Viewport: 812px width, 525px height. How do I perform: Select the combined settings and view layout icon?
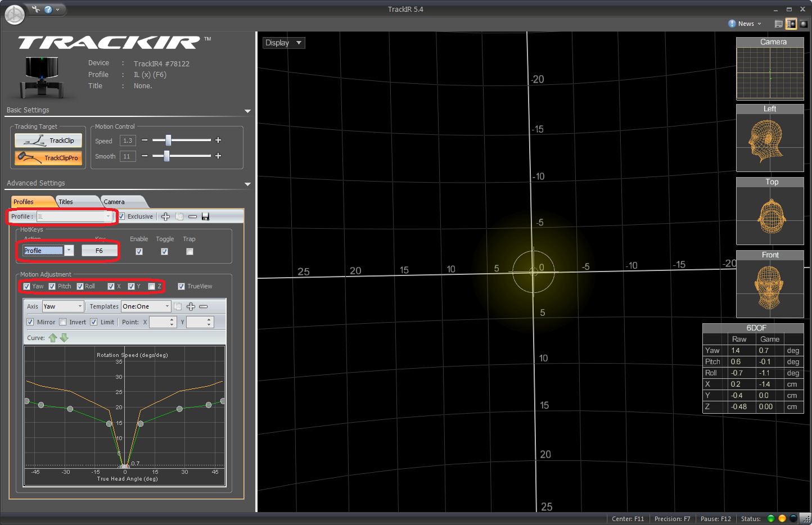791,24
